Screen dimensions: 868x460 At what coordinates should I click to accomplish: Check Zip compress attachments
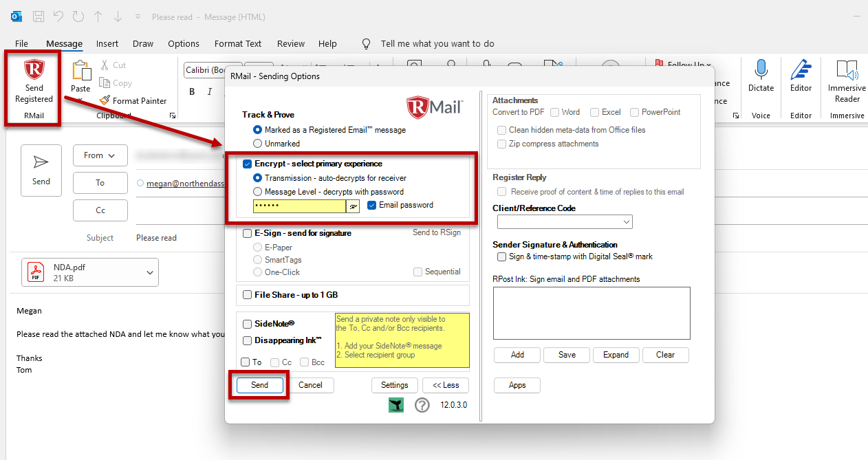502,144
